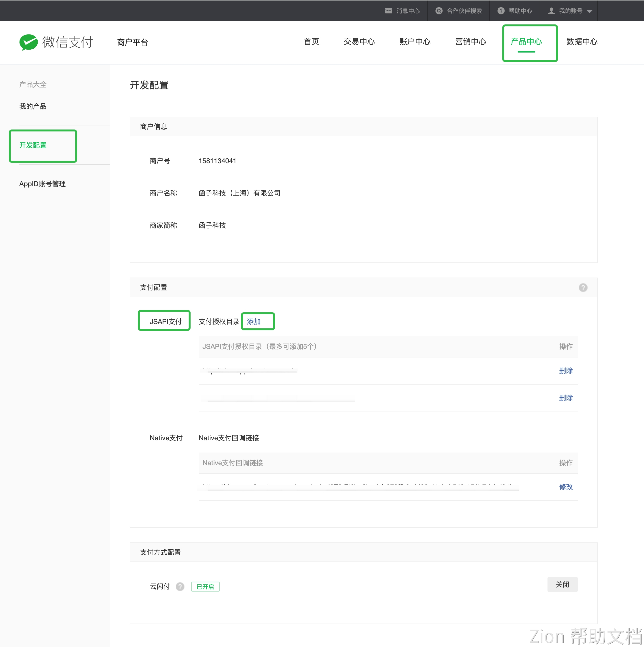Click the 支付方式配置 section header
Viewport: 644px width, 647px height.
click(x=161, y=552)
